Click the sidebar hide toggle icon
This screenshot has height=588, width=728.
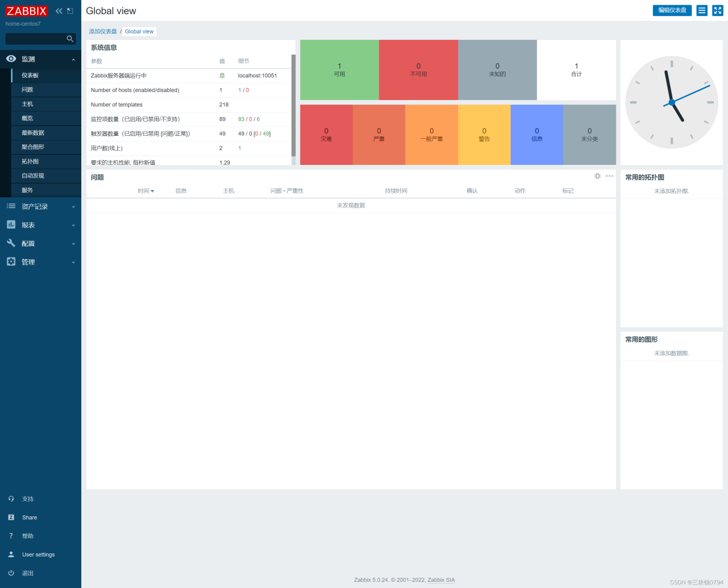[x=70, y=11]
